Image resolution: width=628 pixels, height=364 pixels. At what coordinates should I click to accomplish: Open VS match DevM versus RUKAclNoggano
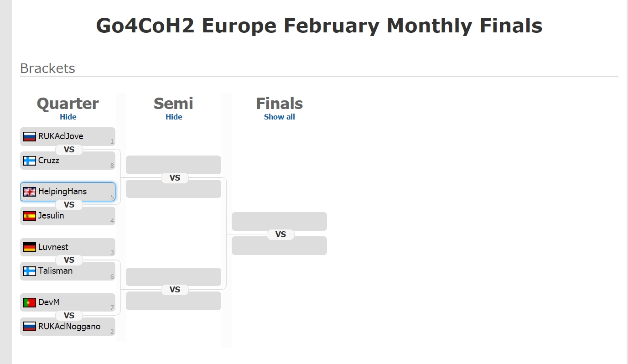coord(69,316)
